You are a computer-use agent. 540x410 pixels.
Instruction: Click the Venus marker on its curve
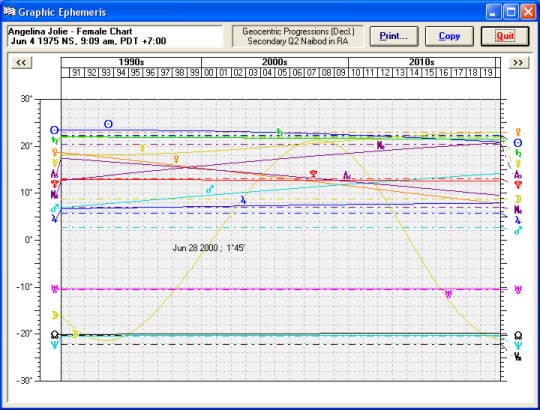point(176,159)
